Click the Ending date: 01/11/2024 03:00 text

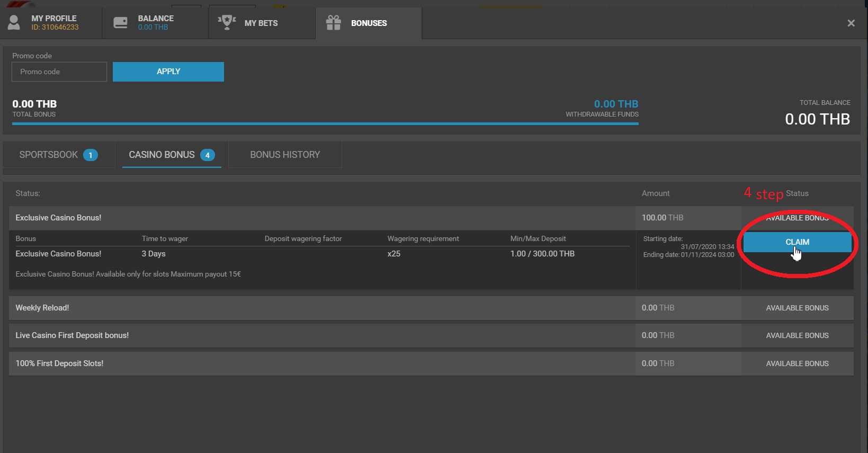[x=688, y=255]
